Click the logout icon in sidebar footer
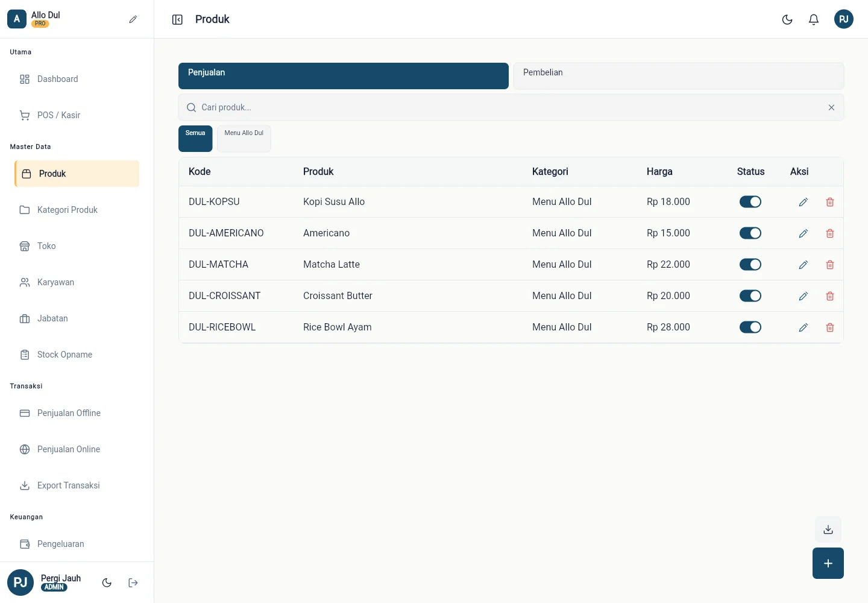Screen dimensions: 868x603 coord(133,582)
